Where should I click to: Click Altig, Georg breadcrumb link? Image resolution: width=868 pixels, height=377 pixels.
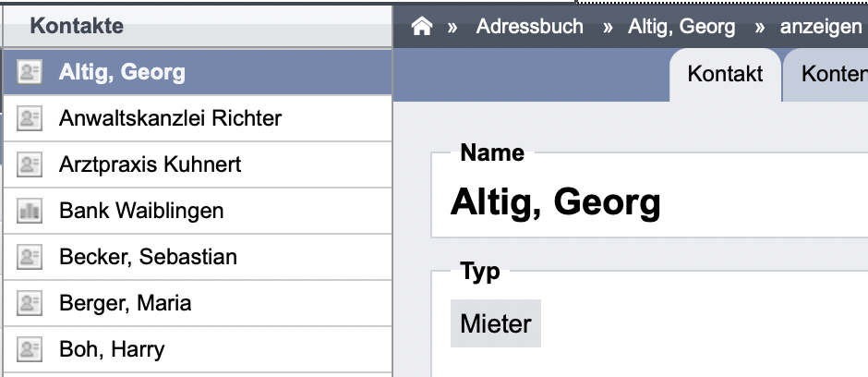coord(681,26)
